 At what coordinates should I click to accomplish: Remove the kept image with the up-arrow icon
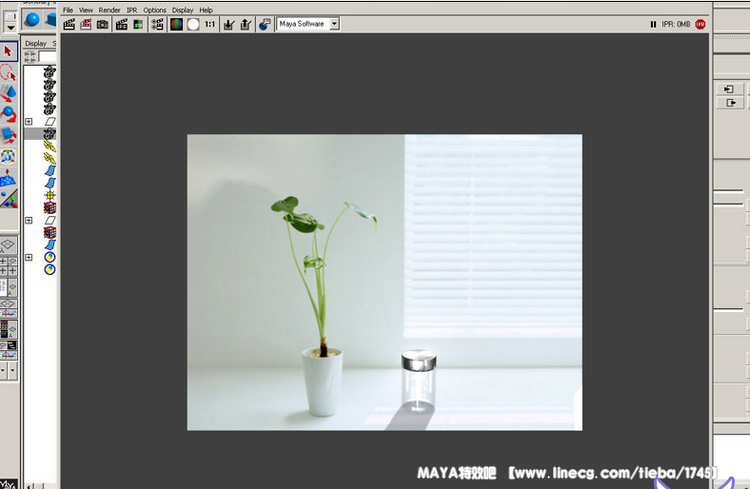click(x=245, y=24)
